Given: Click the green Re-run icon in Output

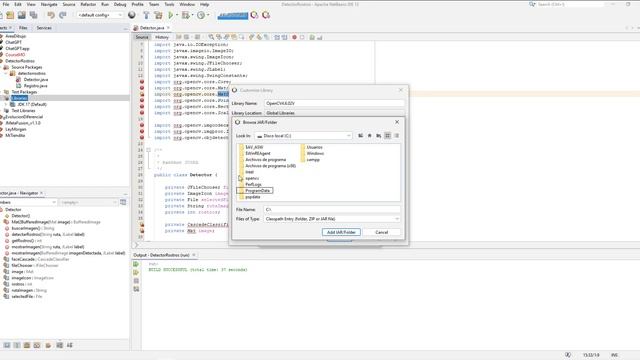Looking at the screenshot, I should [136, 264].
